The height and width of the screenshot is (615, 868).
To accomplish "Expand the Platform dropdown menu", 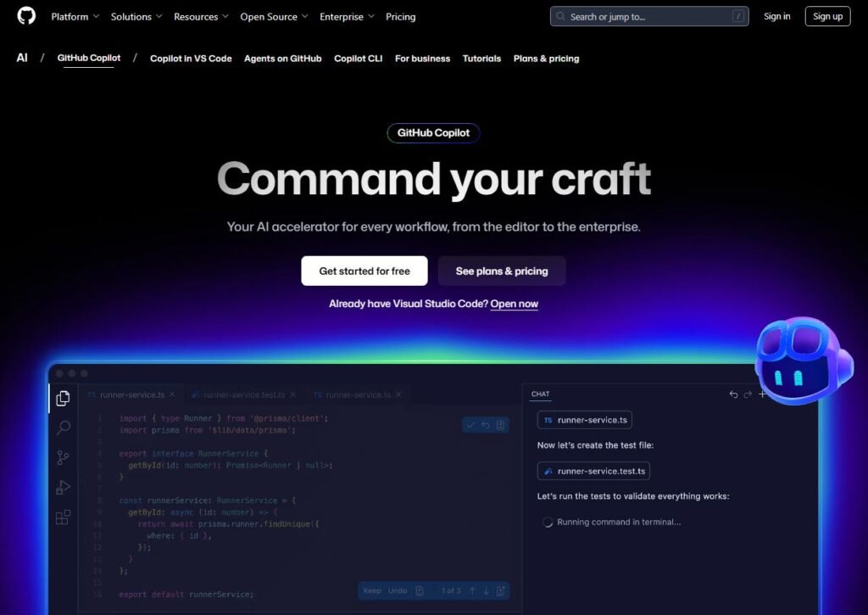I will click(x=74, y=16).
